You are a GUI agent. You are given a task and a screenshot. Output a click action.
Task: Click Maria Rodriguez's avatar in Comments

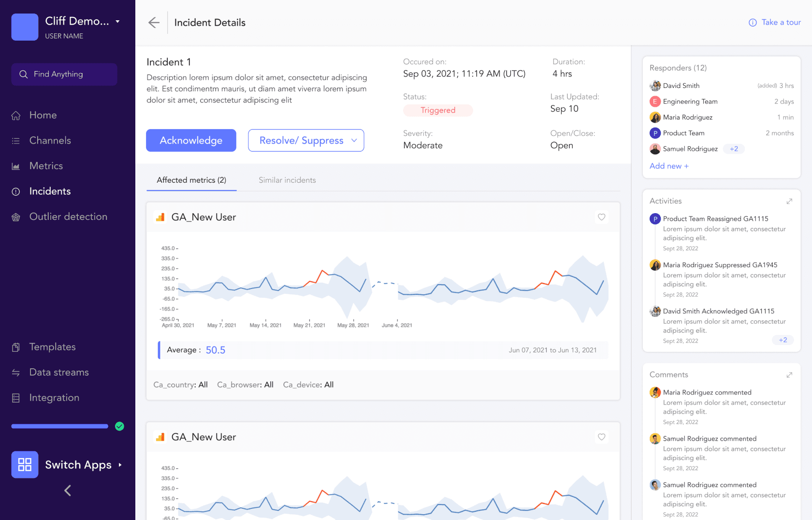pyautogui.click(x=655, y=392)
